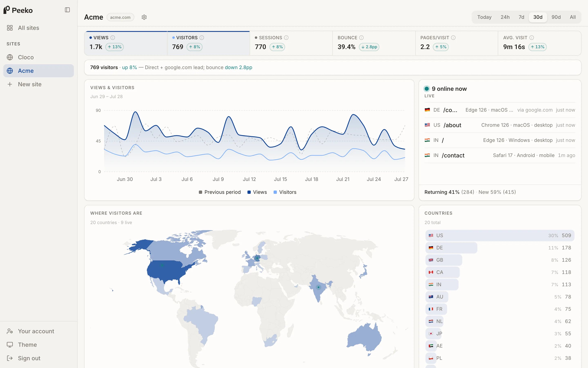The width and height of the screenshot is (588, 368).
Task: Click /contact page in live feed
Action: [453, 155]
